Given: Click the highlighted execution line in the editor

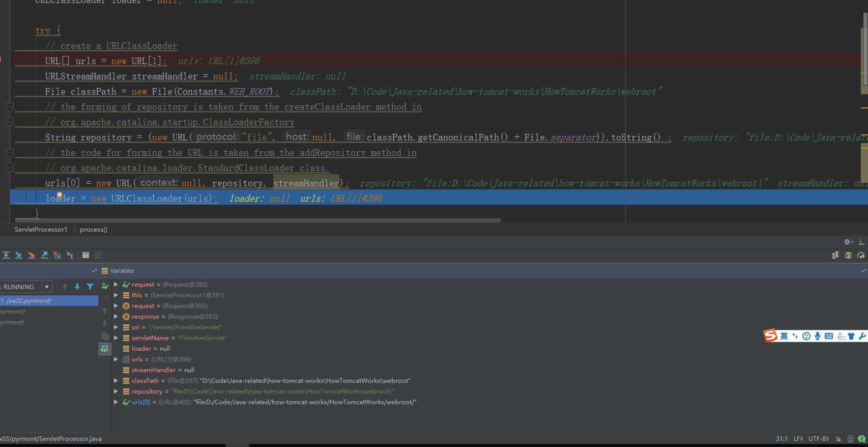Looking at the screenshot, I should click(x=439, y=198).
